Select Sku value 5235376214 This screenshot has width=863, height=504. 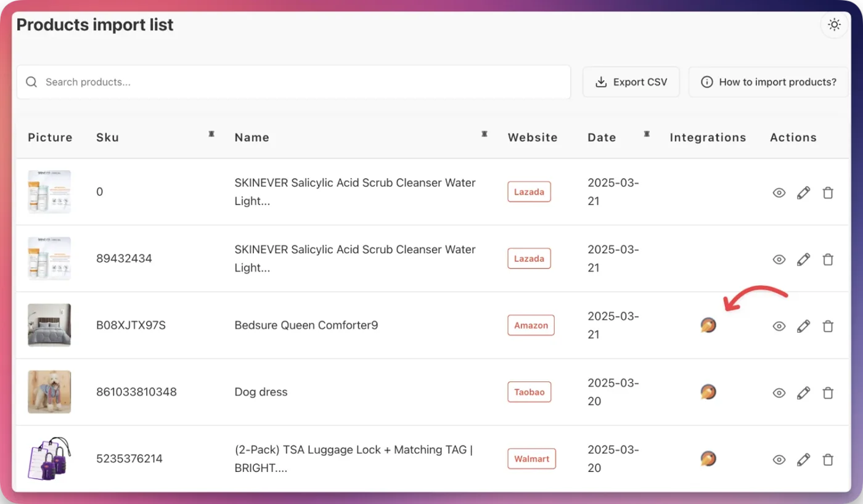point(129,458)
